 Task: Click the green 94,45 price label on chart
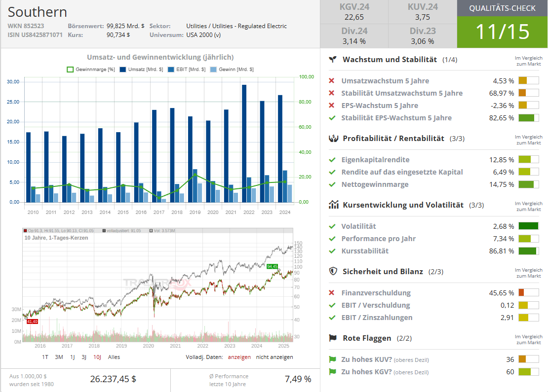pos(272,266)
